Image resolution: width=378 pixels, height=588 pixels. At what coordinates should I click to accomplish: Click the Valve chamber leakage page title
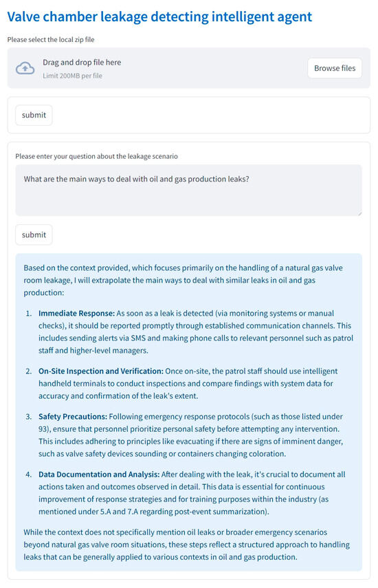tap(159, 17)
